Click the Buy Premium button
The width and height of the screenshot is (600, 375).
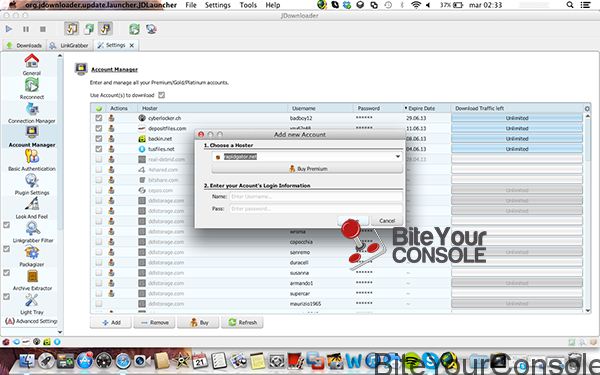[x=307, y=169]
